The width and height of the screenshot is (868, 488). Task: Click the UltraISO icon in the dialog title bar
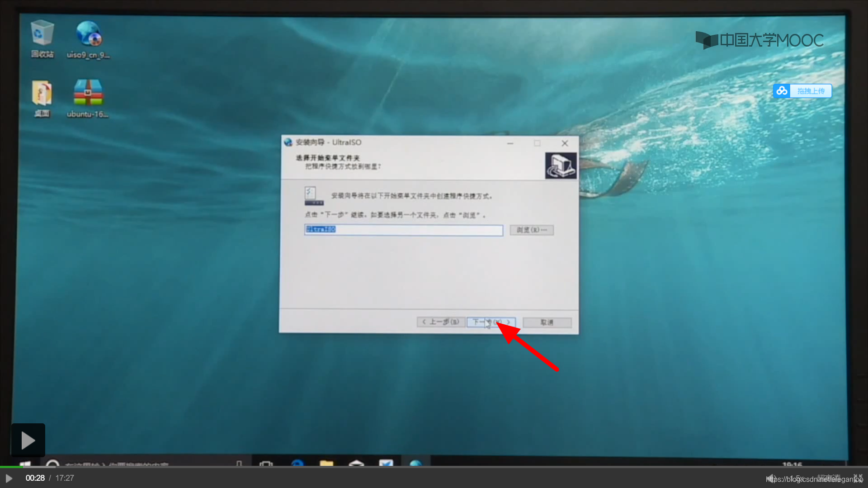pos(288,142)
